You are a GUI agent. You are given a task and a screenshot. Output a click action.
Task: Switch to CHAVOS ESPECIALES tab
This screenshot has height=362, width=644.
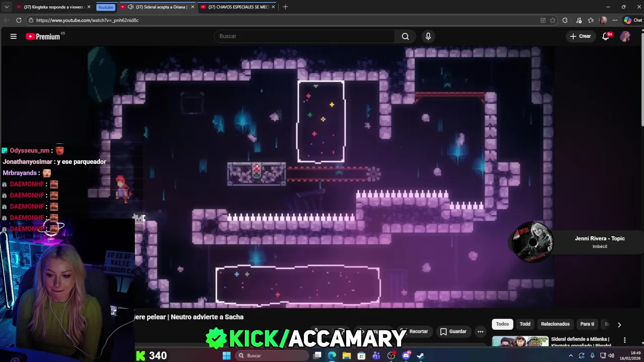pos(236,7)
